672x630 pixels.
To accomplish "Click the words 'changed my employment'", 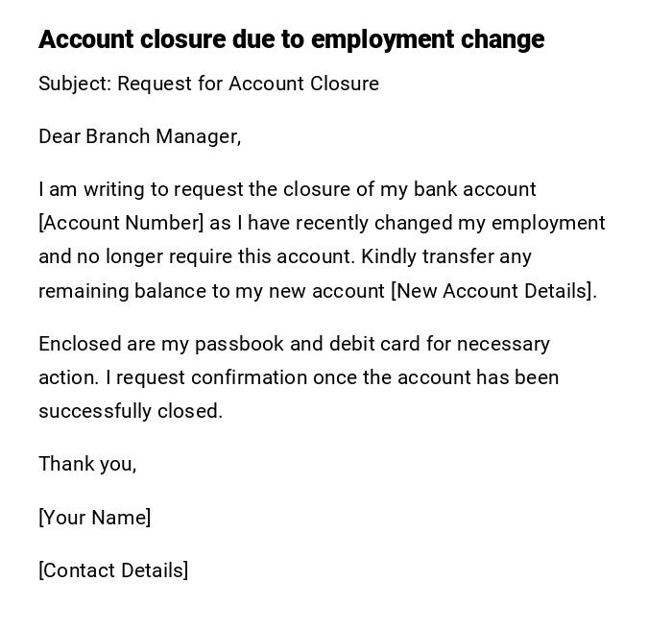I will coord(490,223).
